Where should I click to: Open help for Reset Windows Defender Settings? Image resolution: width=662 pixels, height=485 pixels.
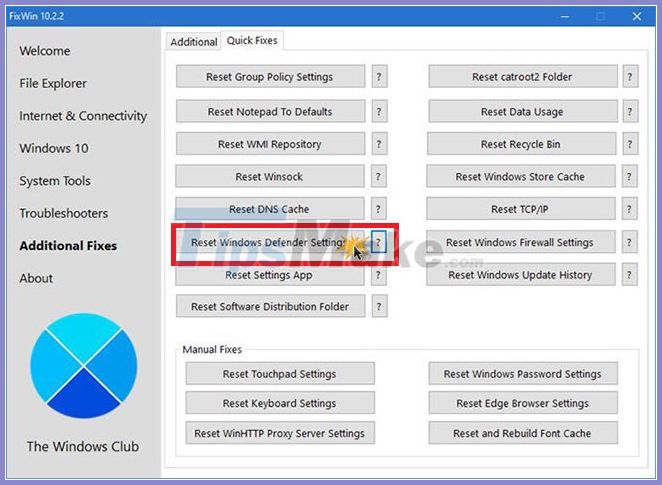[378, 242]
